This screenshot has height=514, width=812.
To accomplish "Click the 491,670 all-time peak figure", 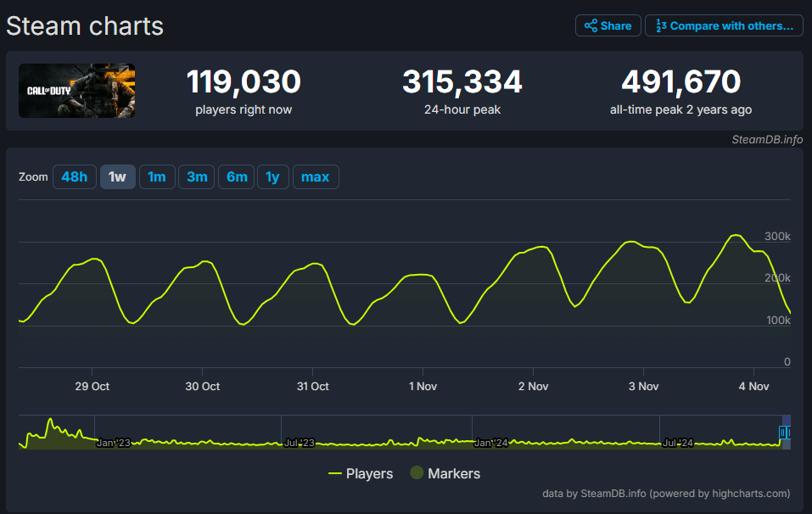I will (x=681, y=81).
